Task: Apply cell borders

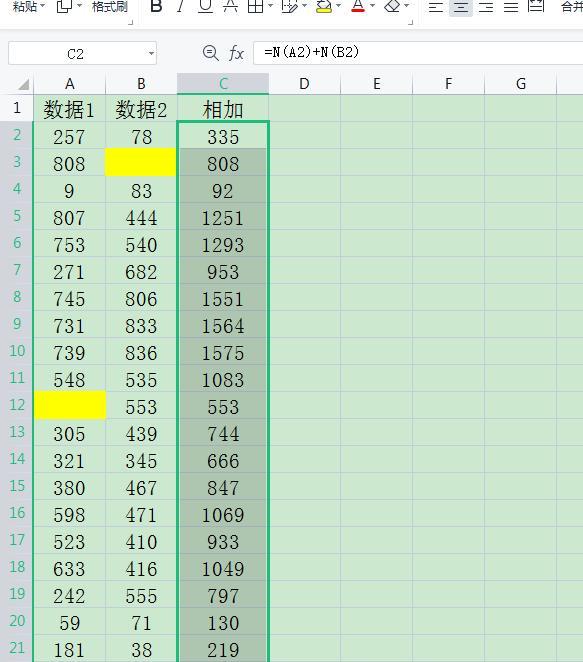Action: pos(255,6)
